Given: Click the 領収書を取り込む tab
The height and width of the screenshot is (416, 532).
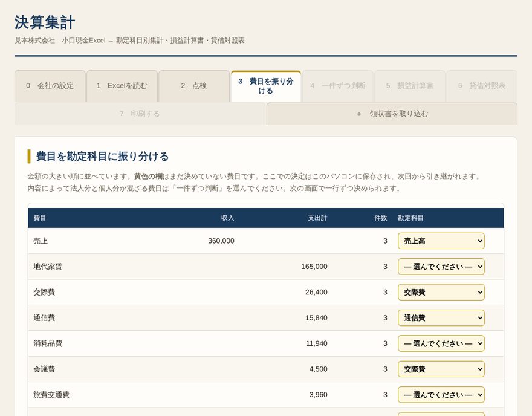Looking at the screenshot, I should click(x=392, y=114).
